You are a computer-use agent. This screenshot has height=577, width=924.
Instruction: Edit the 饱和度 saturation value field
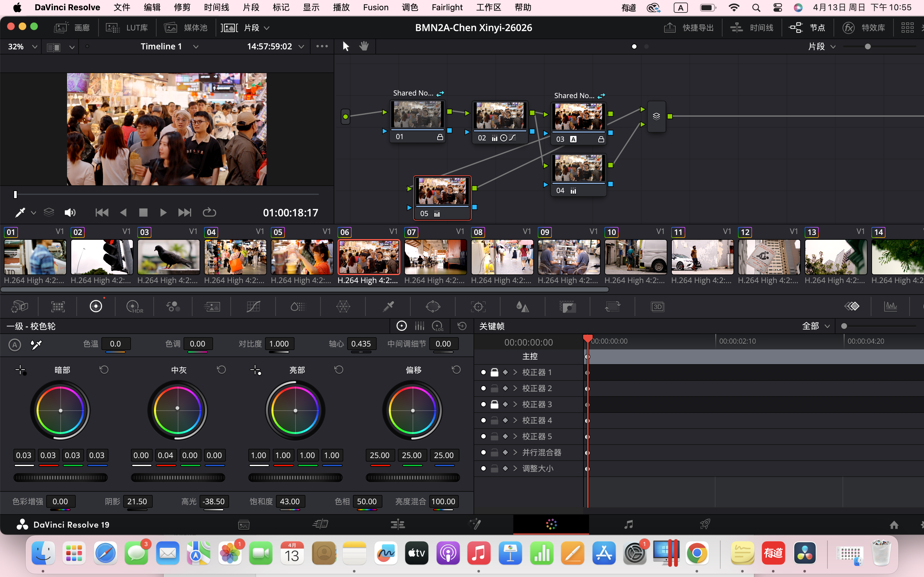(x=290, y=501)
